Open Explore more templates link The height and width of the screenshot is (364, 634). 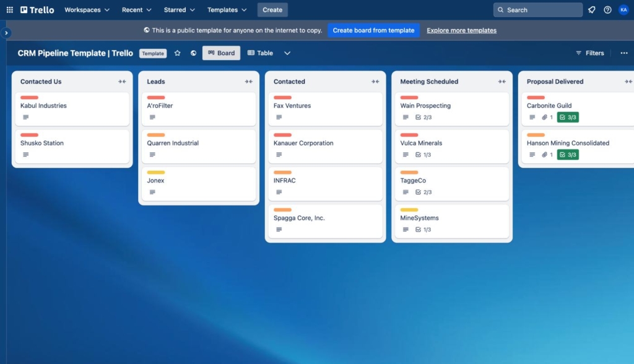click(461, 30)
